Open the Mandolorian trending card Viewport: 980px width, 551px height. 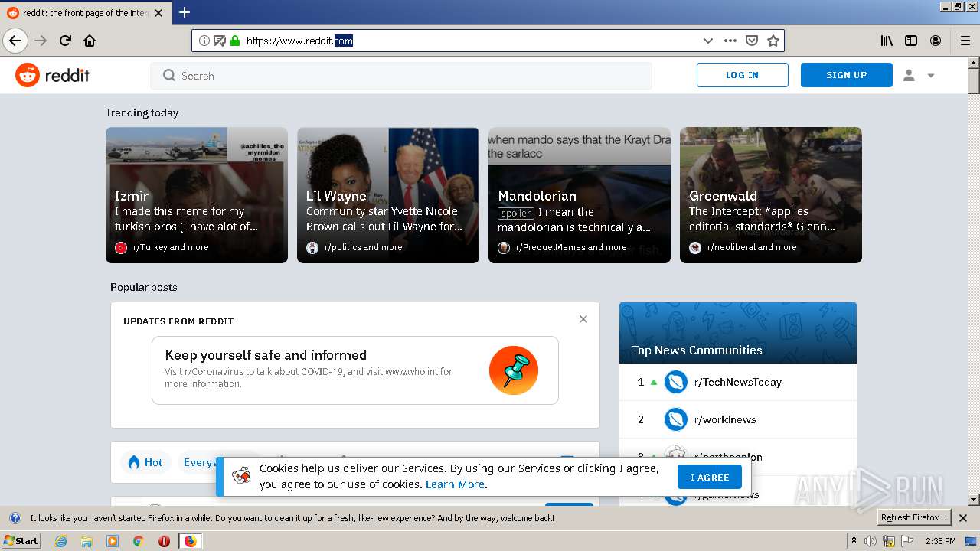pos(580,195)
